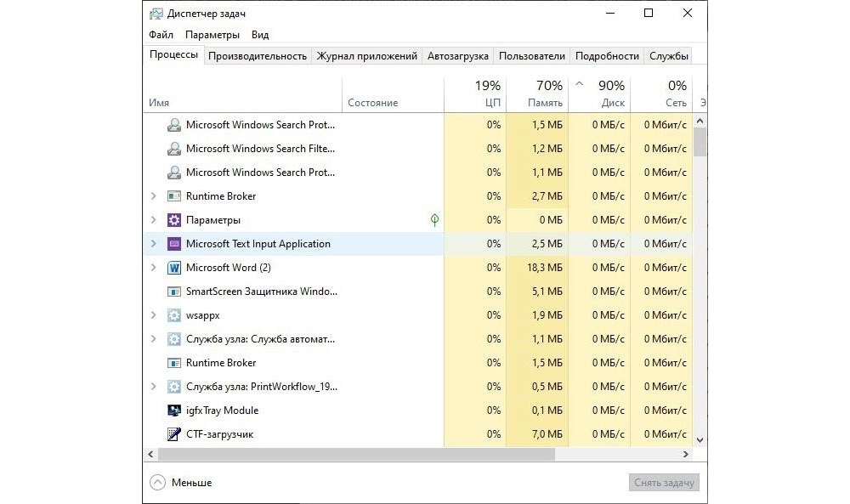
Task: Select the Microsoft Windows Search Filte... process name
Action: coord(260,149)
